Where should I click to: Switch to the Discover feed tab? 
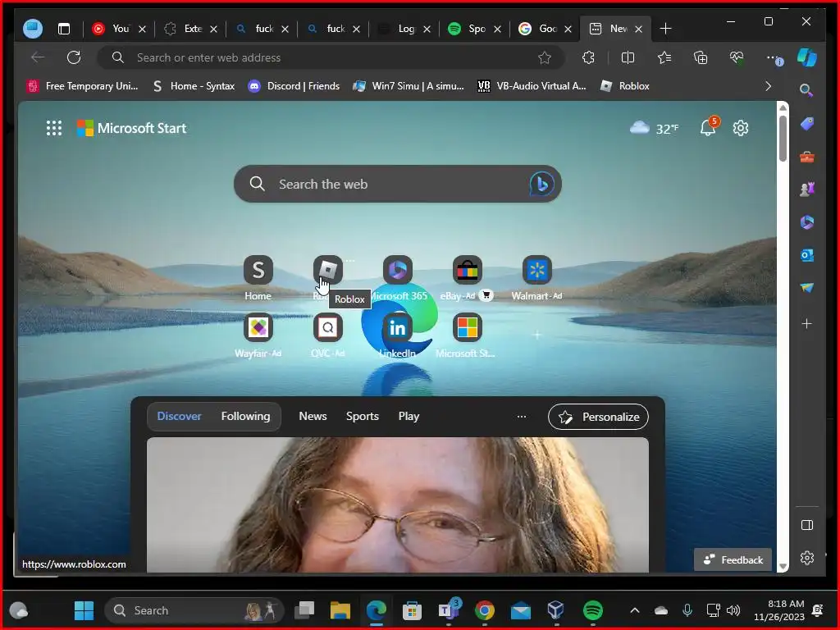pos(179,416)
